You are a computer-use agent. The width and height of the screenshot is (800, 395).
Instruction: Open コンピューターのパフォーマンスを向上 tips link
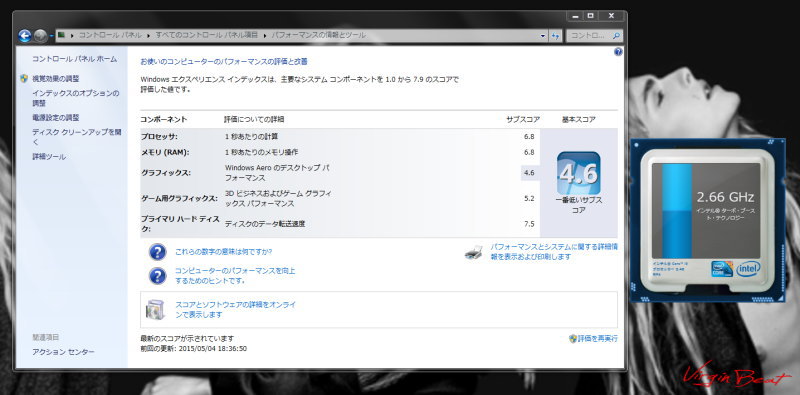tap(235, 276)
